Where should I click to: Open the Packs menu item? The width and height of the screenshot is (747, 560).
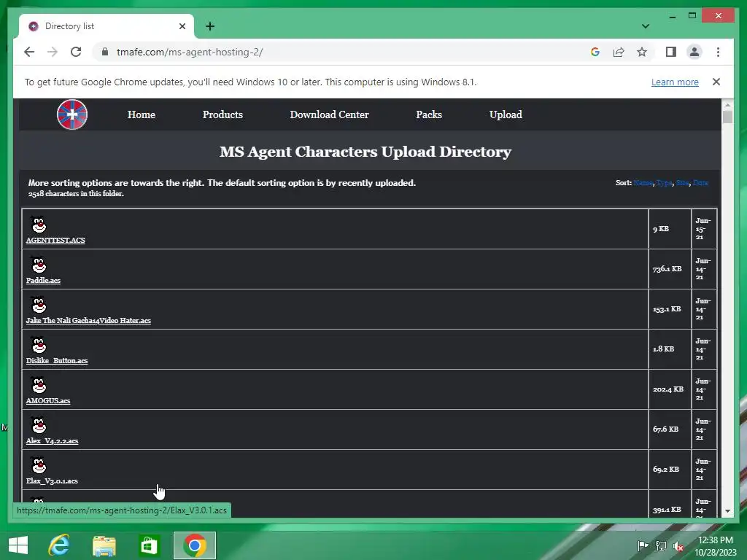coord(429,114)
